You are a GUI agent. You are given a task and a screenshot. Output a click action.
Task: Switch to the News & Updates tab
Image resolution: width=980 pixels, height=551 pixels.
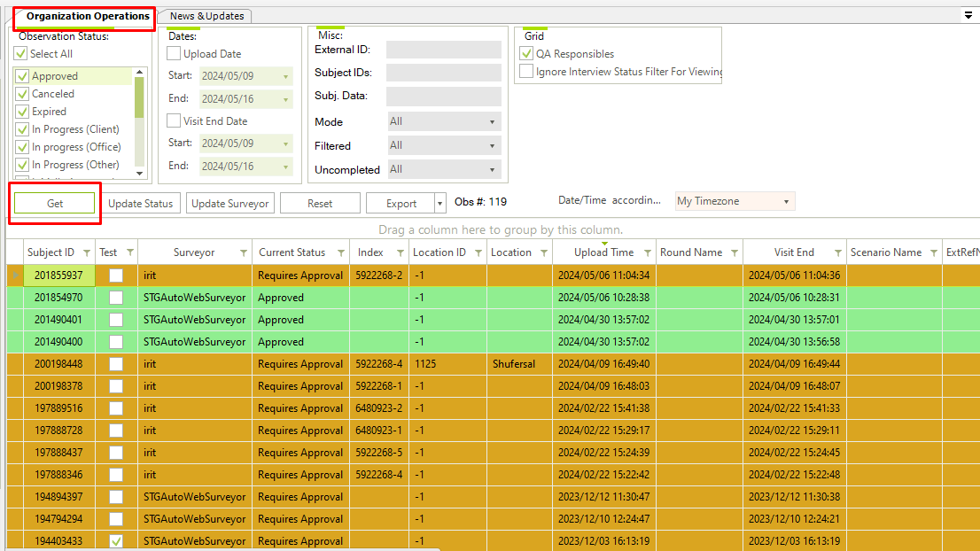click(x=206, y=16)
